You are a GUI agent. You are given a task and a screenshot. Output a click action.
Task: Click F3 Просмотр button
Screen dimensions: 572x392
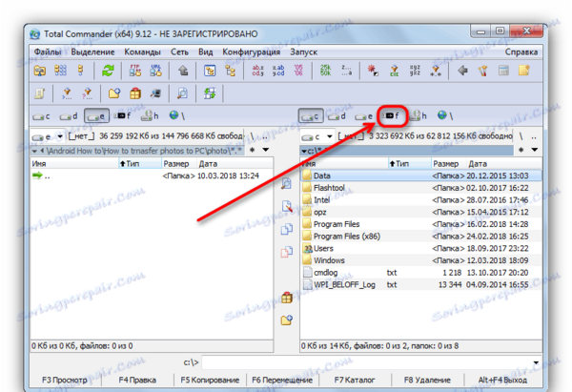[x=65, y=380]
